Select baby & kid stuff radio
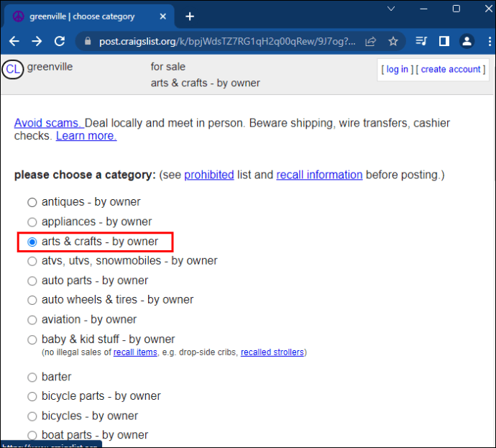This screenshot has width=496, height=448. coord(32,340)
